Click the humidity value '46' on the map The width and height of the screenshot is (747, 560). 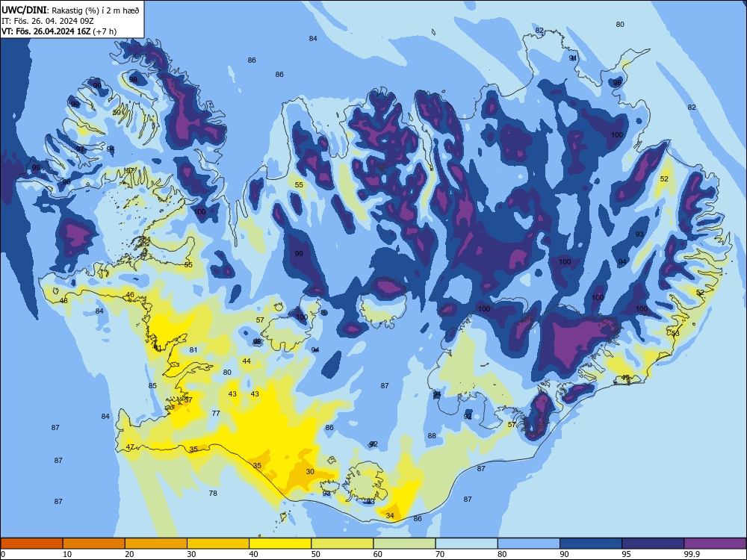click(x=130, y=295)
